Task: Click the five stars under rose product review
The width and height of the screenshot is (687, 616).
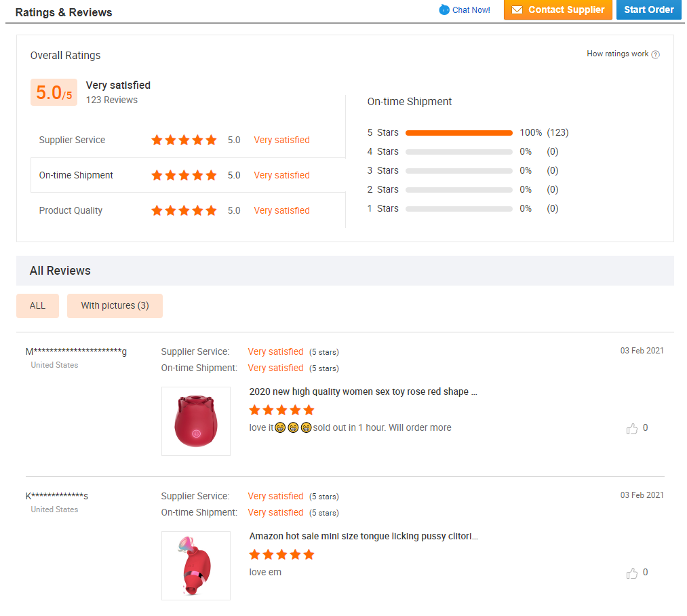Action: tap(281, 410)
